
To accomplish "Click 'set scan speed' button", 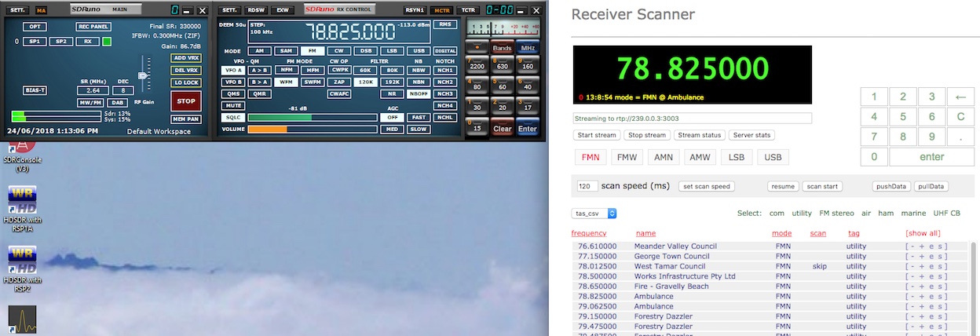I will (x=707, y=187).
